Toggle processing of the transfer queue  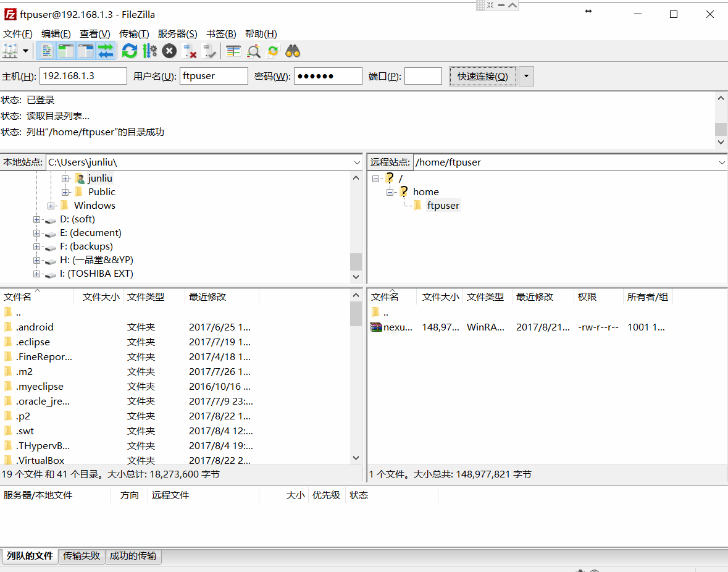149,51
